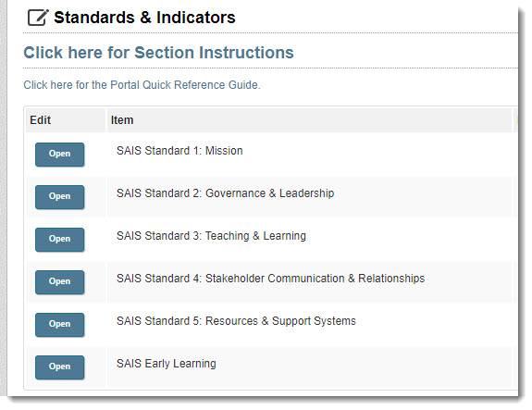Image resolution: width=532 pixels, height=410 pixels.
Task: Click the edit pencil icon beside Standards & Indicators
Action: [38, 18]
